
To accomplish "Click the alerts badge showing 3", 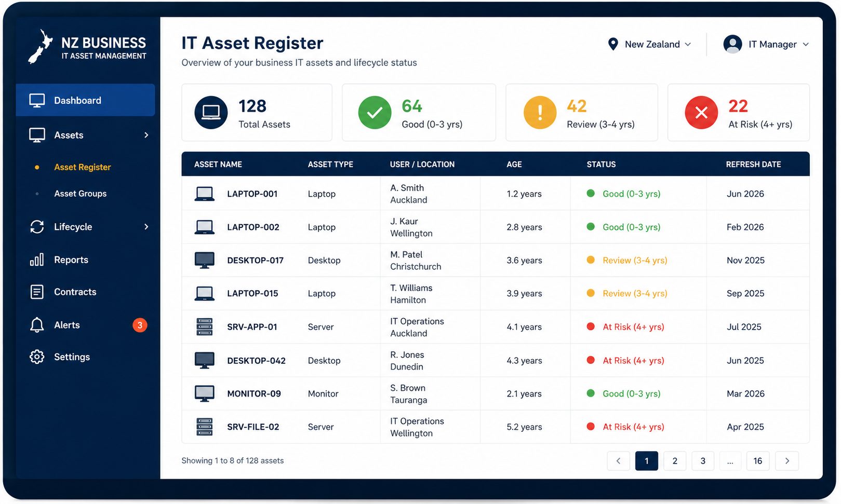I will coord(140,325).
